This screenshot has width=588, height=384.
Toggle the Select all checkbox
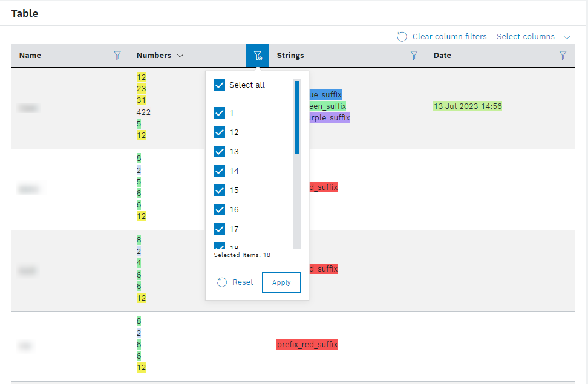pos(220,85)
